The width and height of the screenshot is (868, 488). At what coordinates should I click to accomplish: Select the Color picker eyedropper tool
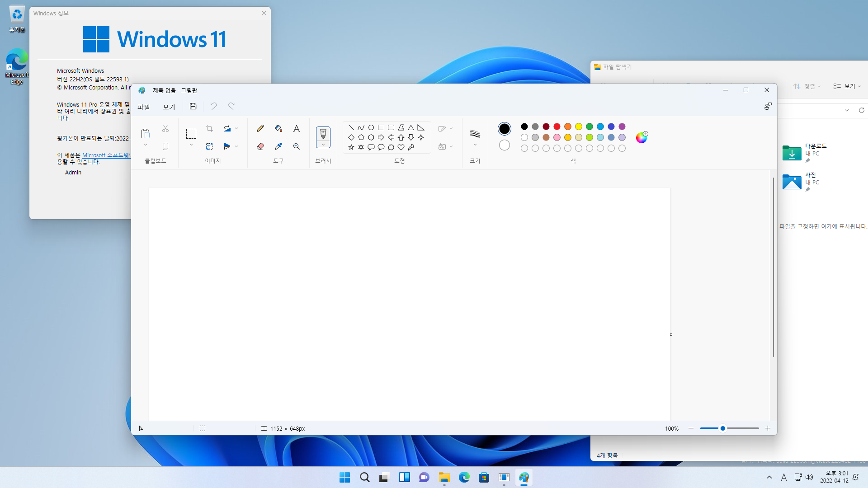[278, 146]
